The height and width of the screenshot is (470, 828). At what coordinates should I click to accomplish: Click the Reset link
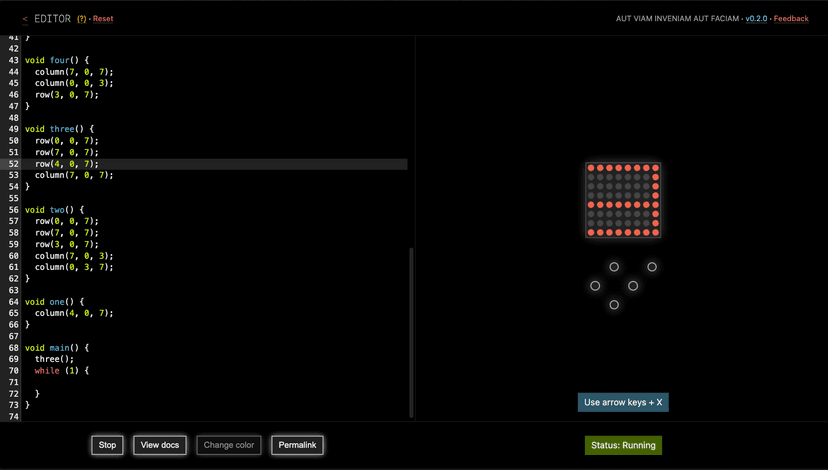[x=103, y=19]
